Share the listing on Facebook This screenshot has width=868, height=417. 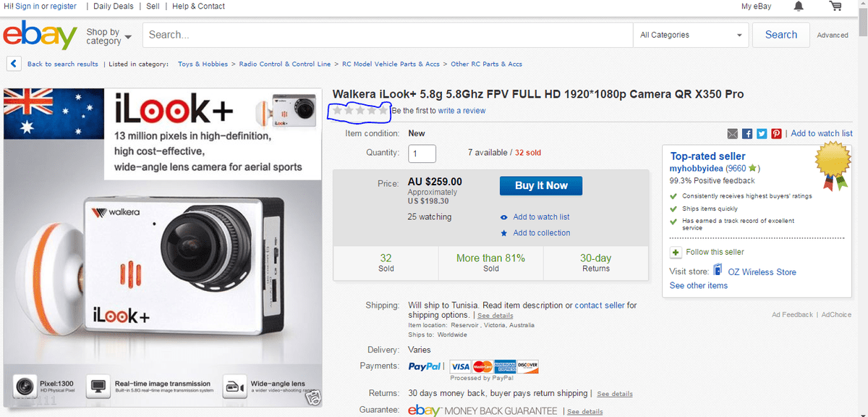pos(747,134)
